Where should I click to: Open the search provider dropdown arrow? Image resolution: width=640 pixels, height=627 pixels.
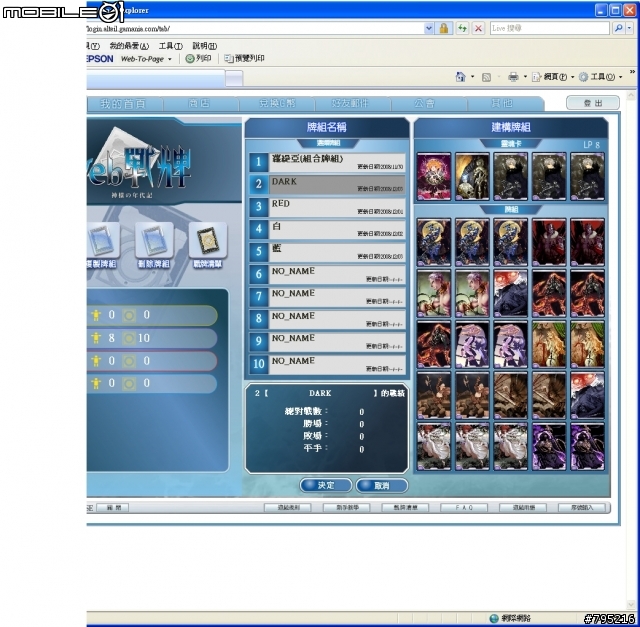coord(629,28)
